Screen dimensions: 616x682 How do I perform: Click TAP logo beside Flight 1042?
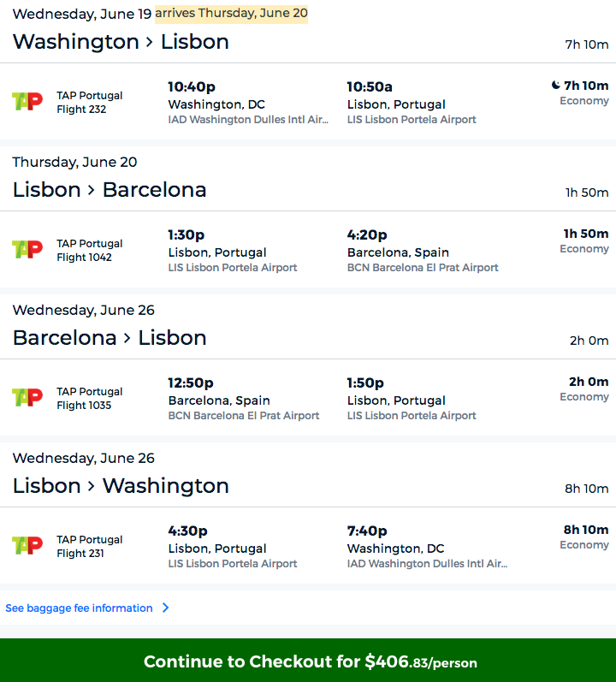tap(27, 250)
